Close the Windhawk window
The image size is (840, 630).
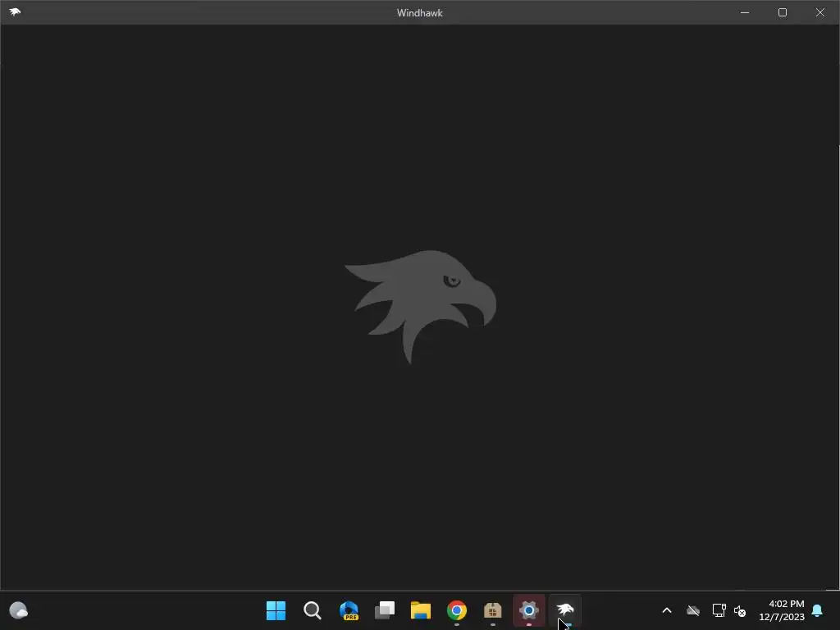click(820, 12)
